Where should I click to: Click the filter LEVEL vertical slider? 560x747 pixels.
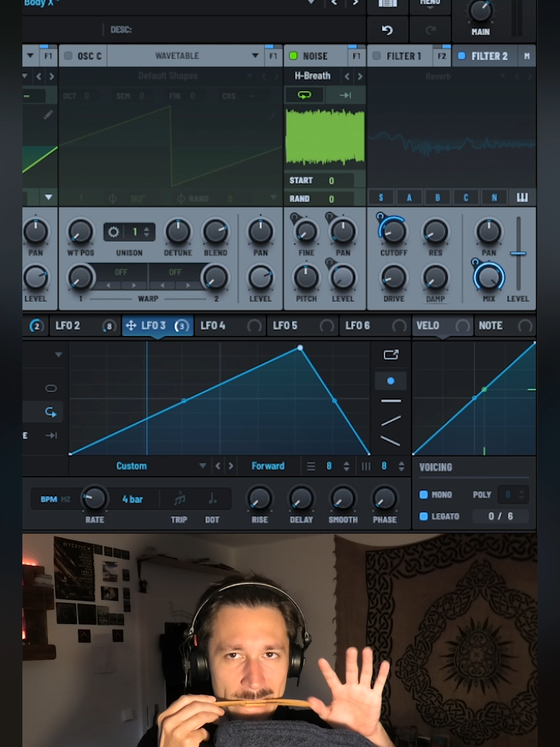tap(518, 253)
